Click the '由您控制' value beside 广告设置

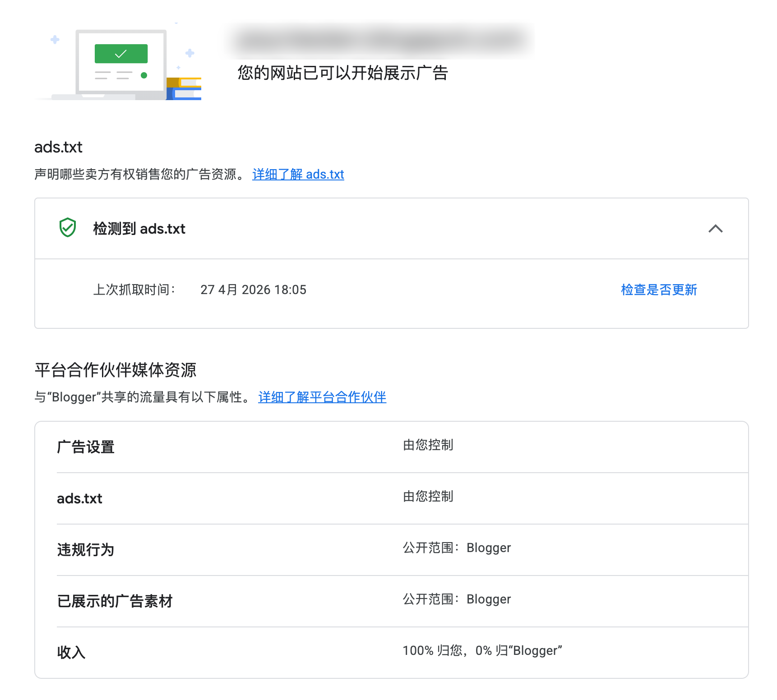click(x=428, y=445)
